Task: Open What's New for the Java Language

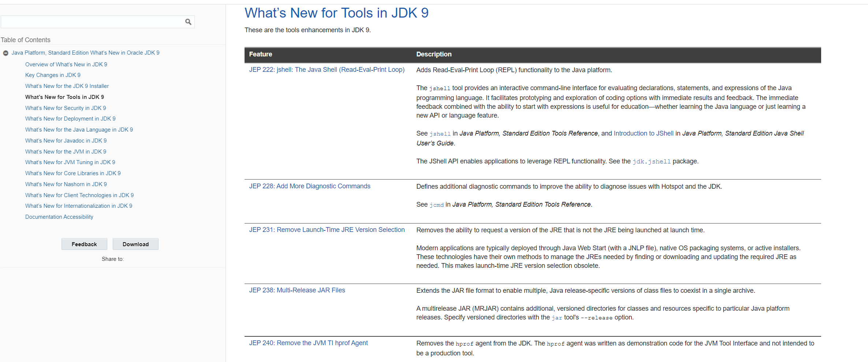Action: (x=79, y=130)
